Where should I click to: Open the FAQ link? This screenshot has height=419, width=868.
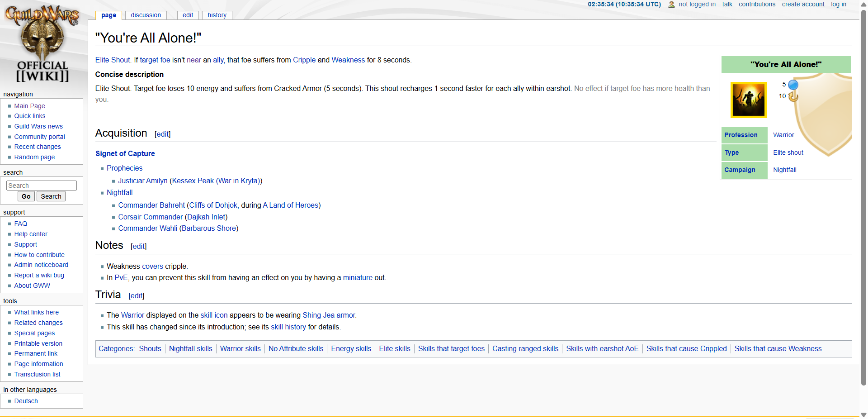point(21,224)
